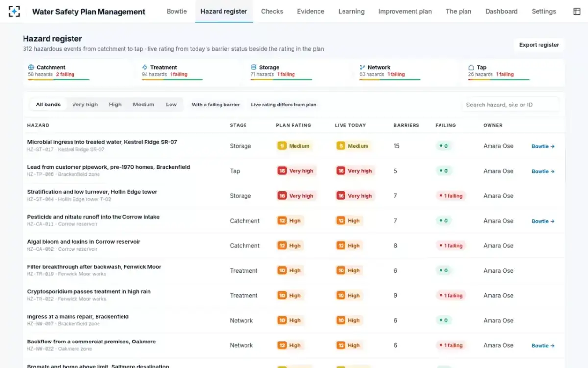Focus the Search hazard, site or ID field
The height and width of the screenshot is (368, 588).
[510, 105]
